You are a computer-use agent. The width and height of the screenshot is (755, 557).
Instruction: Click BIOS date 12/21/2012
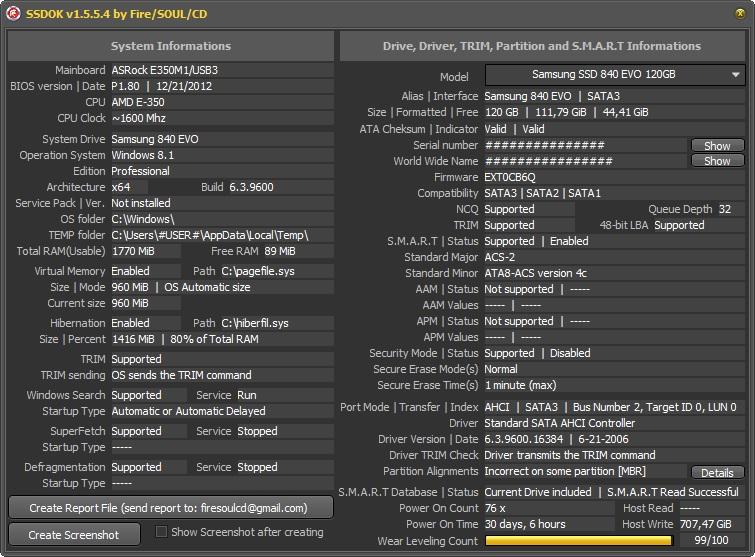(184, 86)
